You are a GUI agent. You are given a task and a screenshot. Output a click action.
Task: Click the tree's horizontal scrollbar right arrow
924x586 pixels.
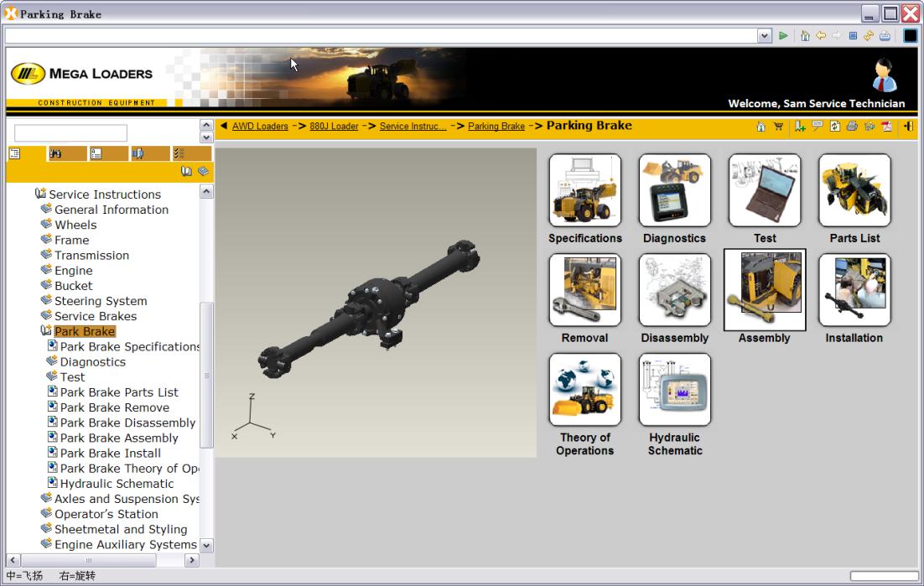(191, 560)
